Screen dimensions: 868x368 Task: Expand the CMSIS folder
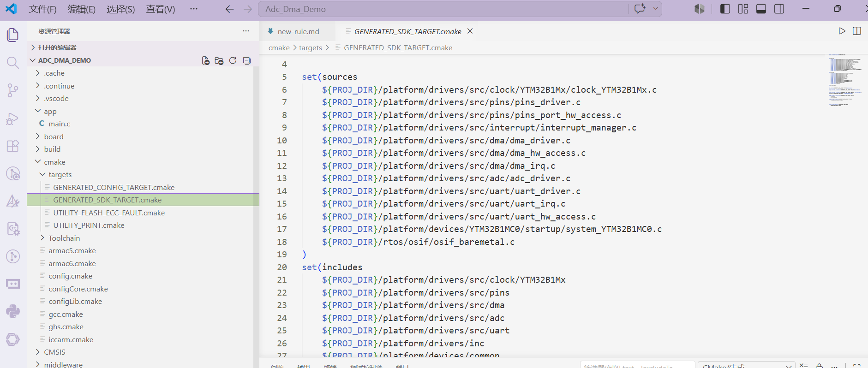click(54, 352)
